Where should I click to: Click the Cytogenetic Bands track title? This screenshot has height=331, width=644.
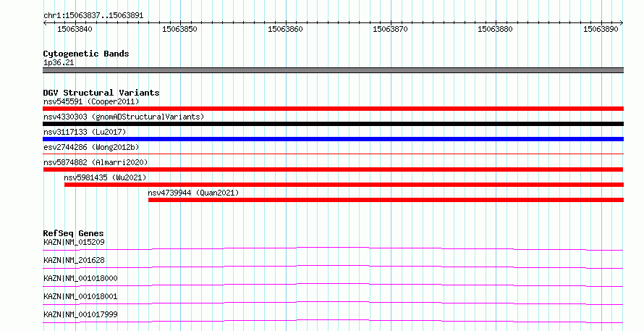(86, 54)
